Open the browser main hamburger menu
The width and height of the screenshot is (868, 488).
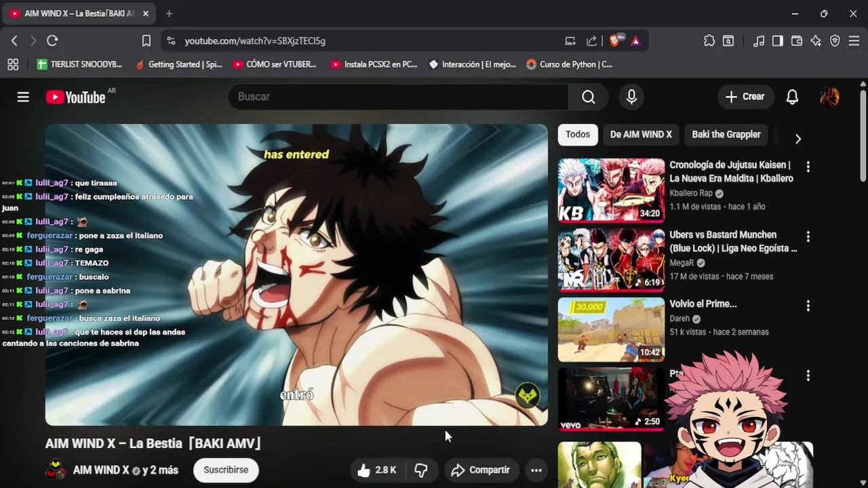coord(854,41)
